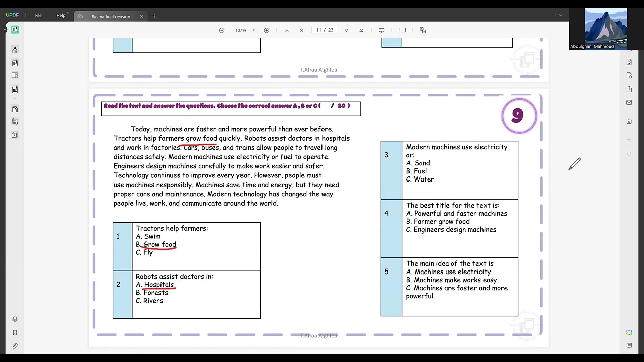Open the Prepare Form tool
The image size is (644, 362).
[15, 75]
